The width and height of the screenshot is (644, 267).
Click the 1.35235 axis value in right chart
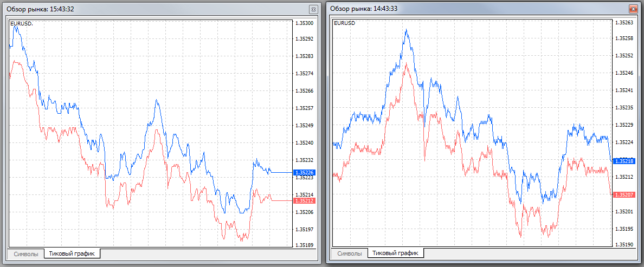point(623,108)
